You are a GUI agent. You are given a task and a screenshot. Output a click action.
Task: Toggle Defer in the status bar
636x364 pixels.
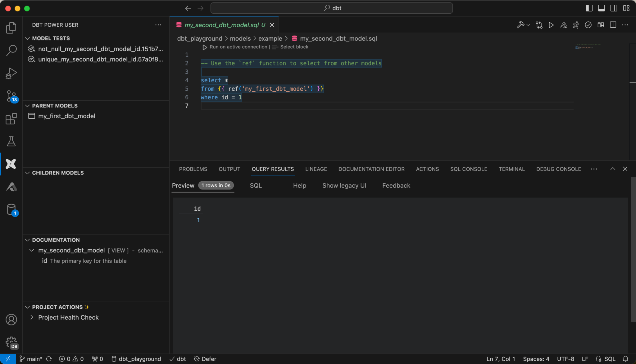coord(205,359)
